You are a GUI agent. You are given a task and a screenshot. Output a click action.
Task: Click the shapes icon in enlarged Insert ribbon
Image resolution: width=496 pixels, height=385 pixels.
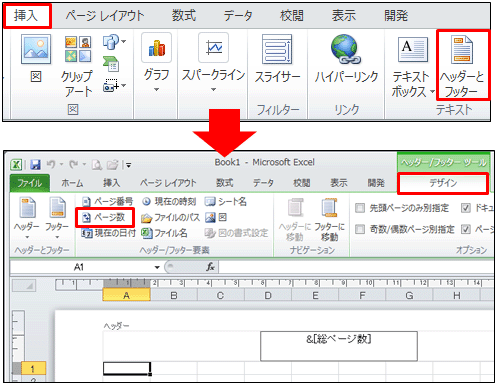(111, 42)
